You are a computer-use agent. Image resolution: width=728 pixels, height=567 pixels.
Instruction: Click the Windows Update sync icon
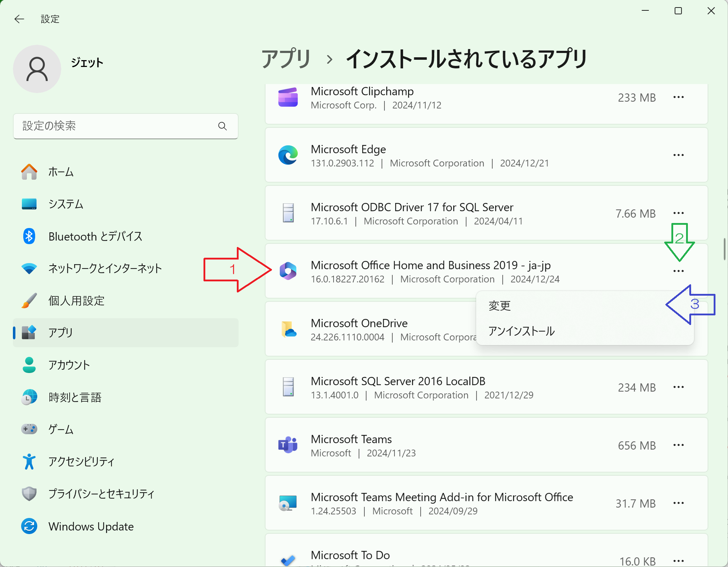tap(29, 526)
